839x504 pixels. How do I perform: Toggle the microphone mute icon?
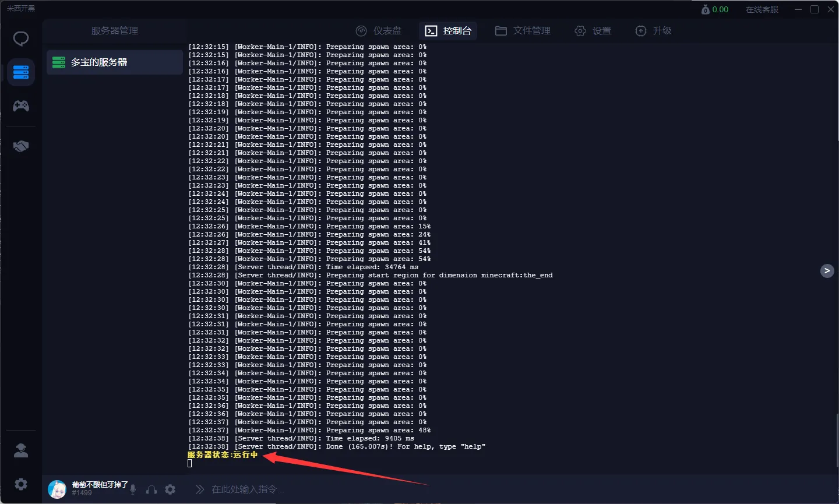pos(133,489)
